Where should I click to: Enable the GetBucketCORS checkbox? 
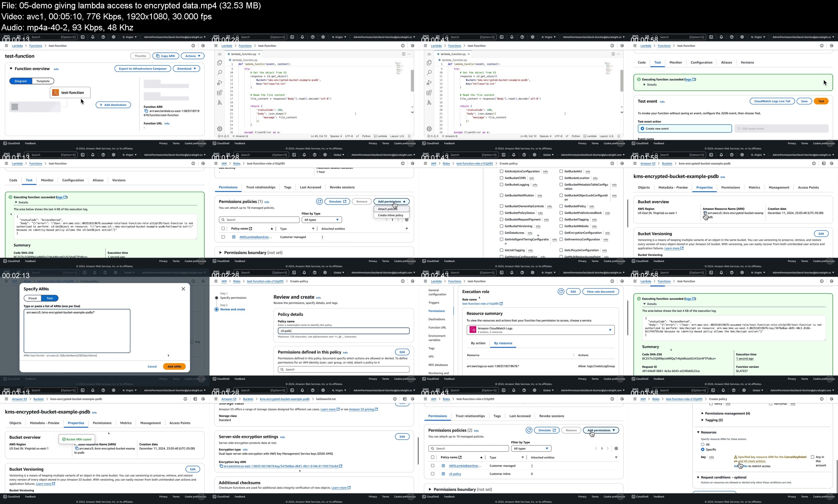(501, 178)
